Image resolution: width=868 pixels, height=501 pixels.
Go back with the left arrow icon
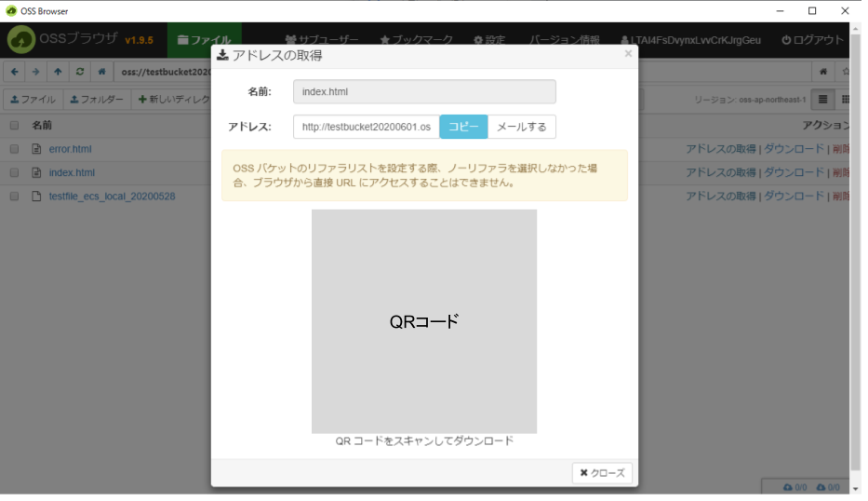tap(14, 72)
